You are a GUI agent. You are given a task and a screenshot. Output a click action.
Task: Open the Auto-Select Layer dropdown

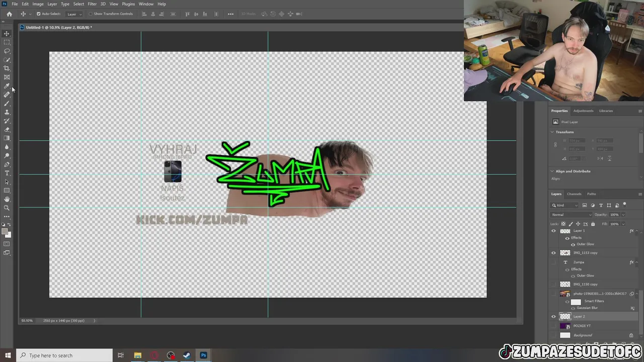pyautogui.click(x=74, y=14)
